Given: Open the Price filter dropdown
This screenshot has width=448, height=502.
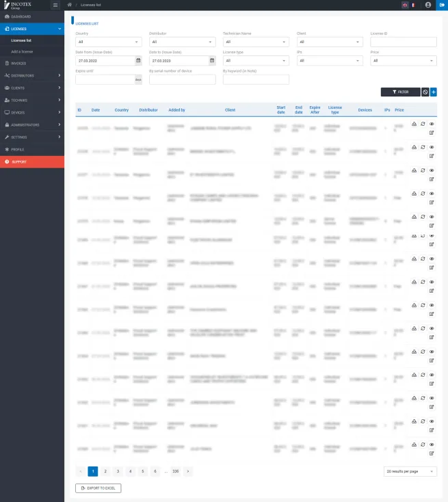Looking at the screenshot, I should click(x=404, y=60).
